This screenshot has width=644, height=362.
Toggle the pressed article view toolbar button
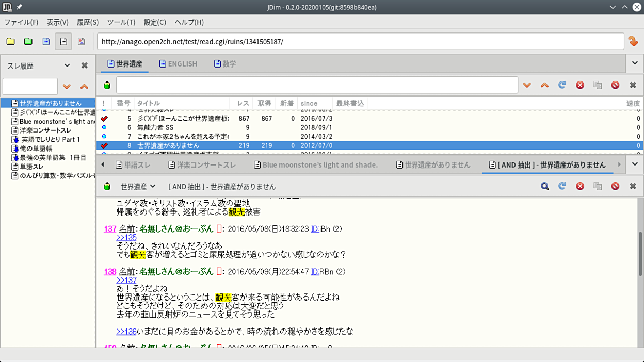point(63,41)
